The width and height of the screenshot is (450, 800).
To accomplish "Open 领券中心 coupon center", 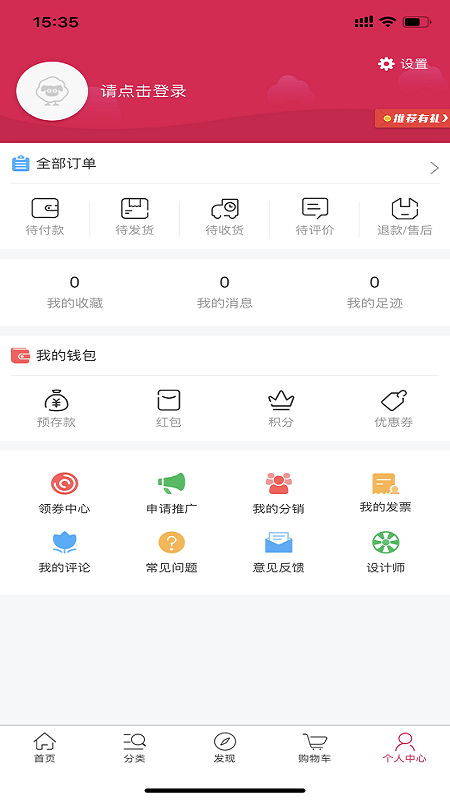I will (x=64, y=493).
